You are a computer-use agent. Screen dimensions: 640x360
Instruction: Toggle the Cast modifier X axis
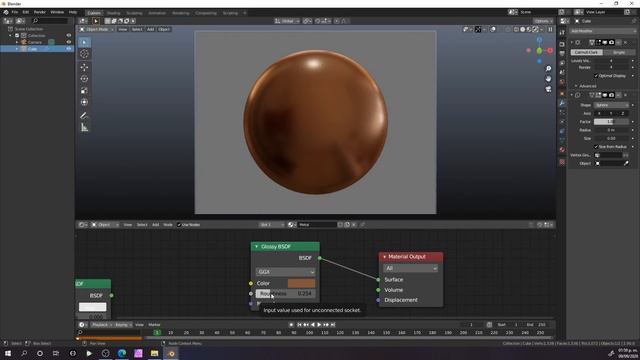tap(599, 113)
